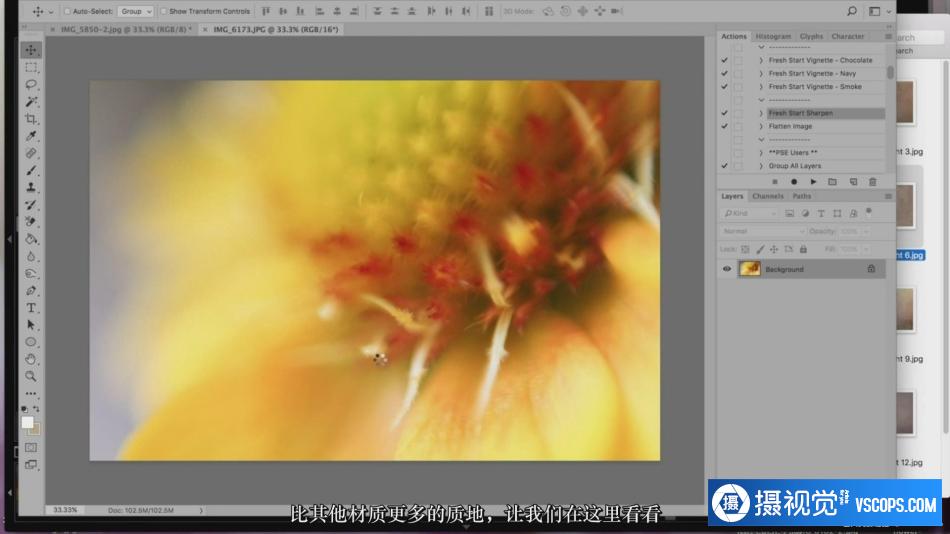Select the Dodge tool
The image size is (950, 534).
coord(31,273)
